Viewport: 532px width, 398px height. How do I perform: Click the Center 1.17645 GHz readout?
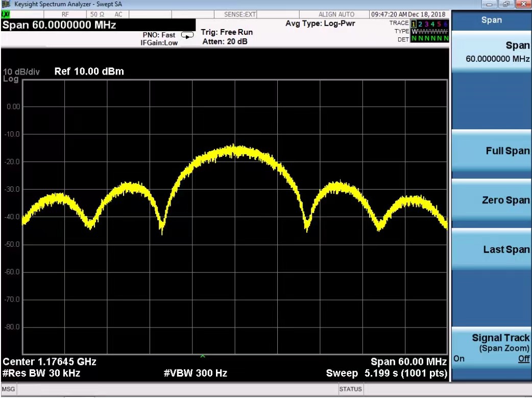point(50,362)
